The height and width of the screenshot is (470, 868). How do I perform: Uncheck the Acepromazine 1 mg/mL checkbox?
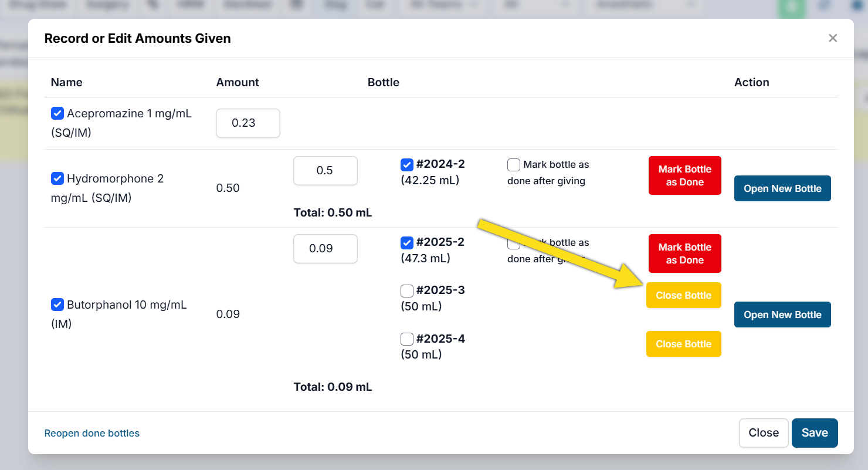(57, 113)
